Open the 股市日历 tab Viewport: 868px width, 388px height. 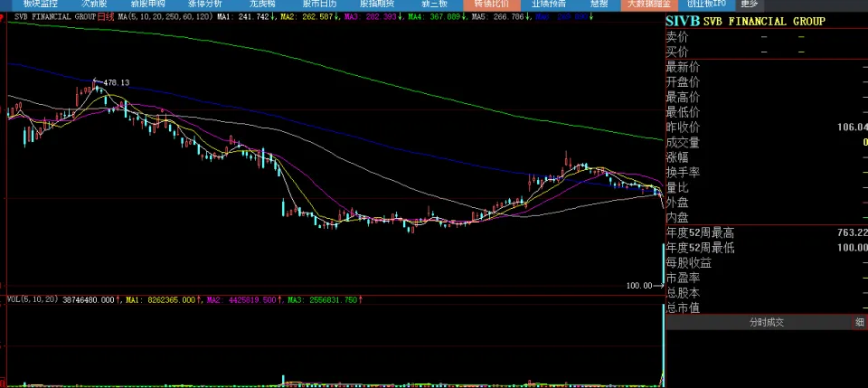pos(318,4)
